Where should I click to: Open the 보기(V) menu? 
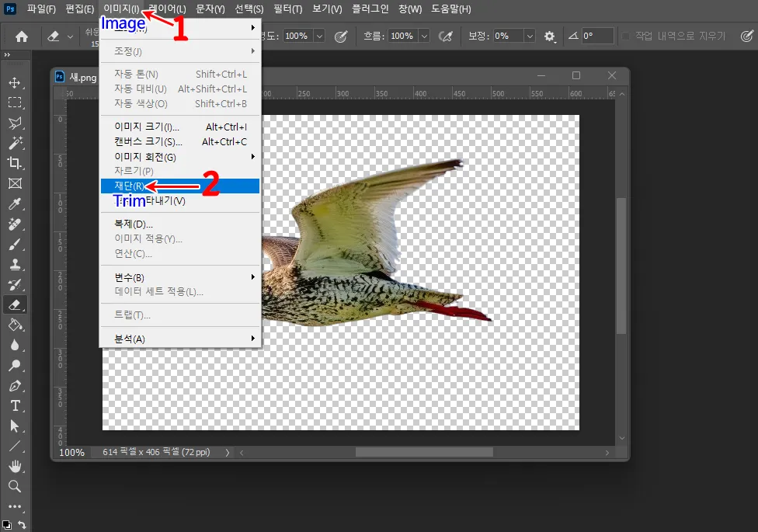(327, 9)
